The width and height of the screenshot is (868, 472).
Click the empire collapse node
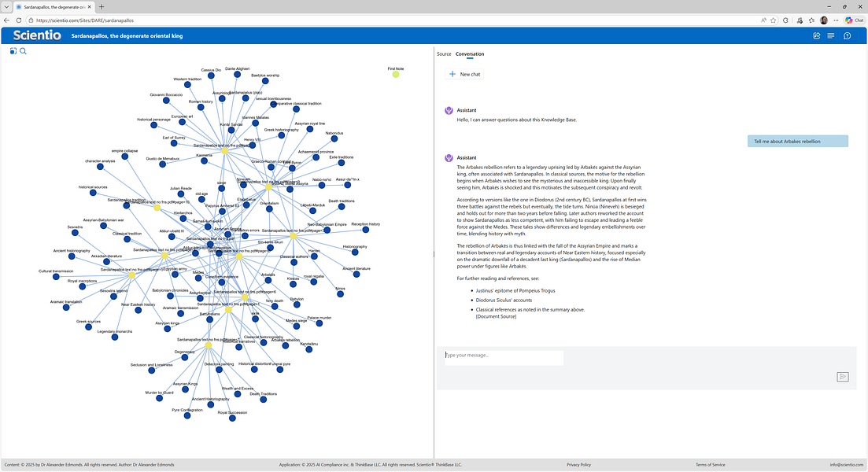coord(124,157)
